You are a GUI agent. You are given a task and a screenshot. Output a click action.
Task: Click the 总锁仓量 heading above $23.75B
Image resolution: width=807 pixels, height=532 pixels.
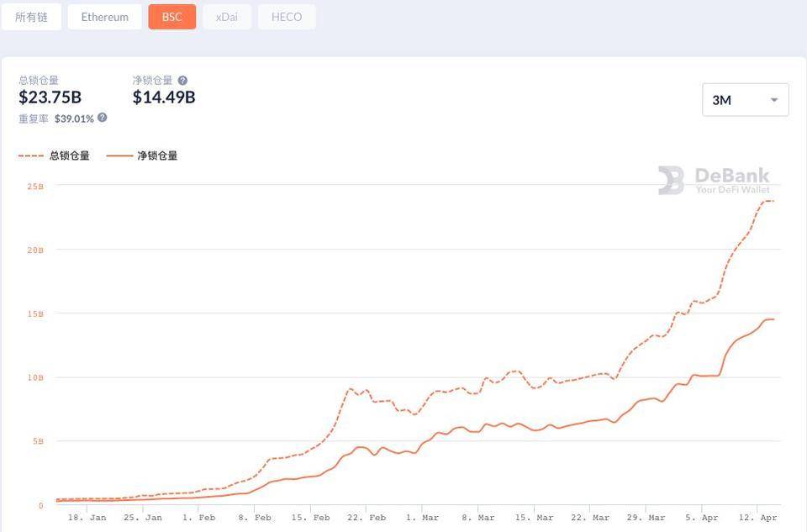[39, 81]
